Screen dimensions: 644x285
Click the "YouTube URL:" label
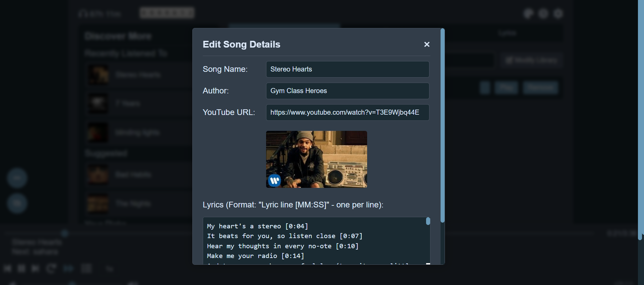tap(229, 112)
